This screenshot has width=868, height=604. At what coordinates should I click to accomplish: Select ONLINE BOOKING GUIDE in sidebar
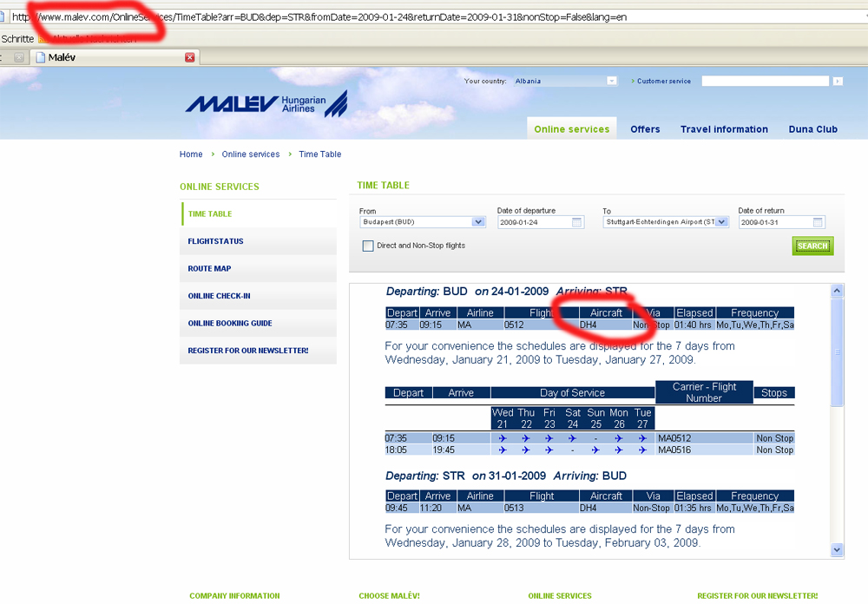(x=259, y=324)
